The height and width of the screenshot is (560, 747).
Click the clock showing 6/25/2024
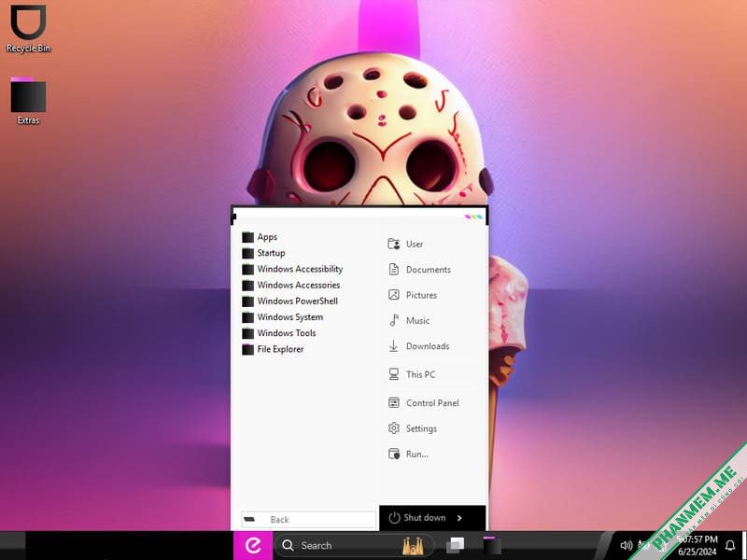point(697,546)
